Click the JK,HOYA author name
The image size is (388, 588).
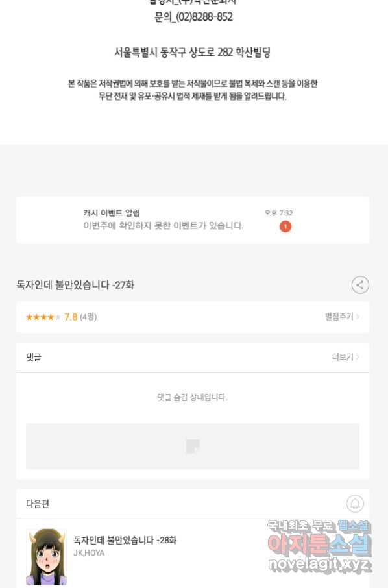pyautogui.click(x=89, y=553)
